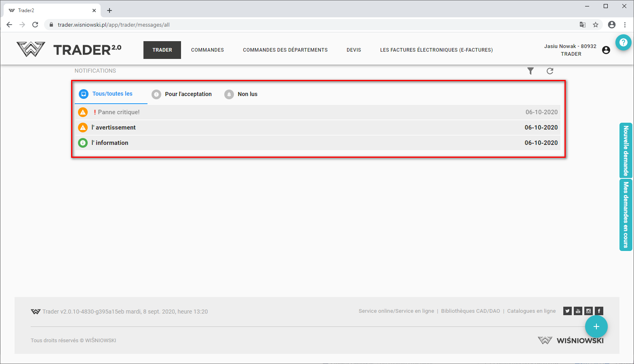Follow the Catalogues en ligne link
This screenshot has height=364, width=634.
531,311
